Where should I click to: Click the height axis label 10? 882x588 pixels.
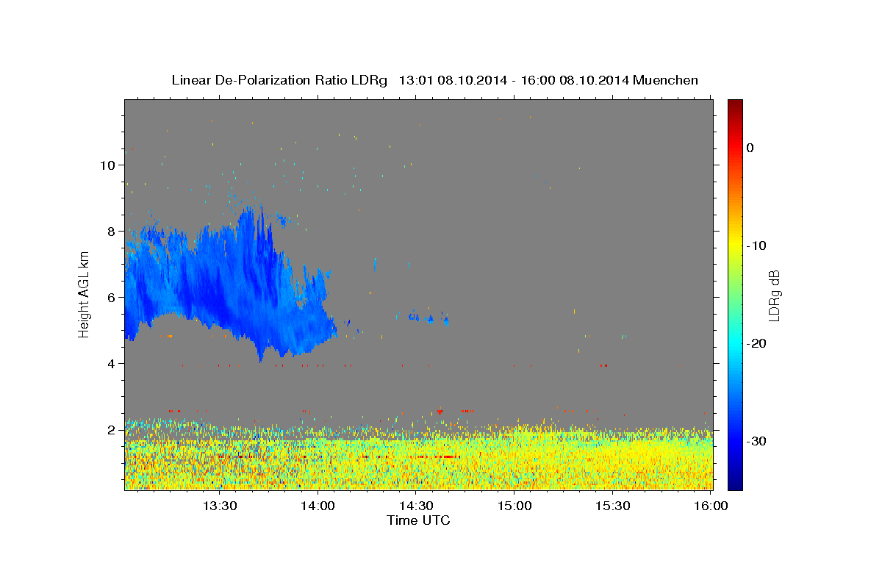tap(107, 165)
